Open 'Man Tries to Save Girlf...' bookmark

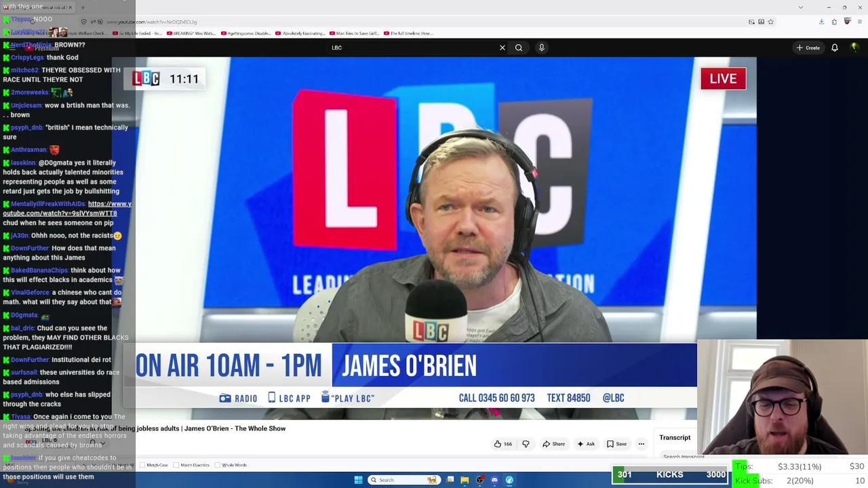pos(354,33)
